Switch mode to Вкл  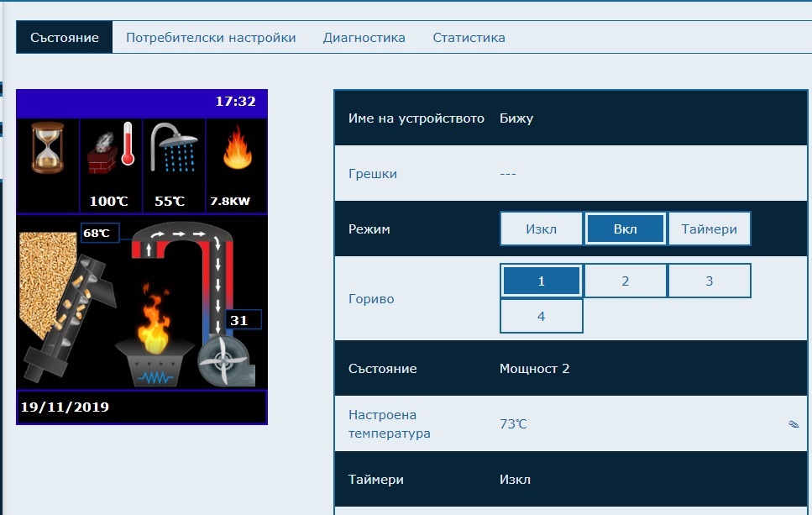click(x=625, y=229)
